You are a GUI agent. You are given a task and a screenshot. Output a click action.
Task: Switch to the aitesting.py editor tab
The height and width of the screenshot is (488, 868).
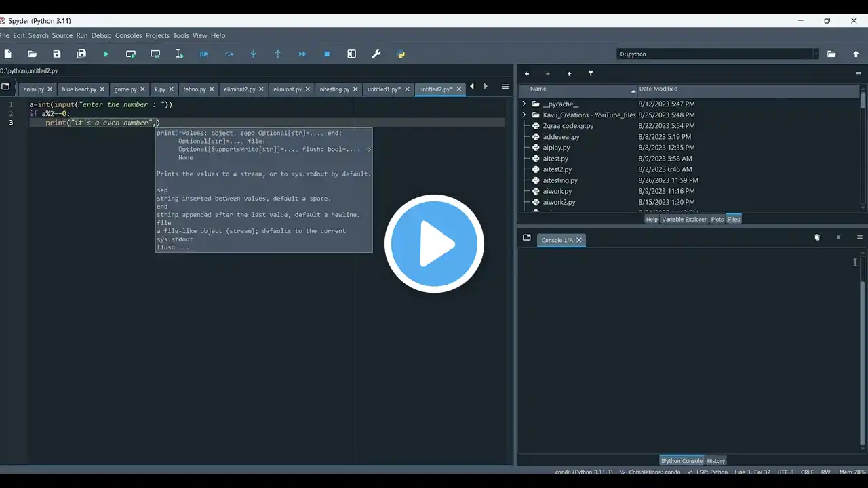click(334, 89)
